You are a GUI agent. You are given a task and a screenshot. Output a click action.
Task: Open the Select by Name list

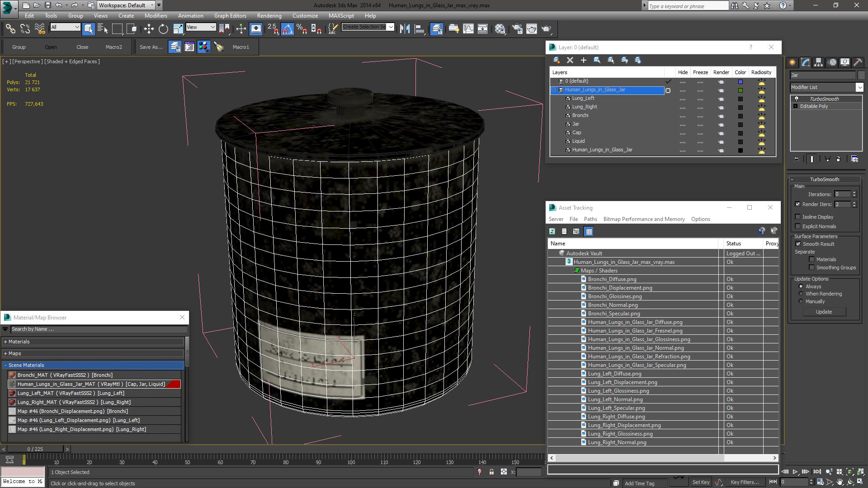coord(103,29)
